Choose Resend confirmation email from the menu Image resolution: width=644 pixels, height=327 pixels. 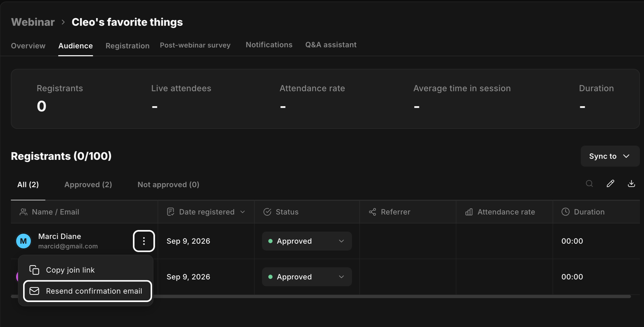coord(88,291)
